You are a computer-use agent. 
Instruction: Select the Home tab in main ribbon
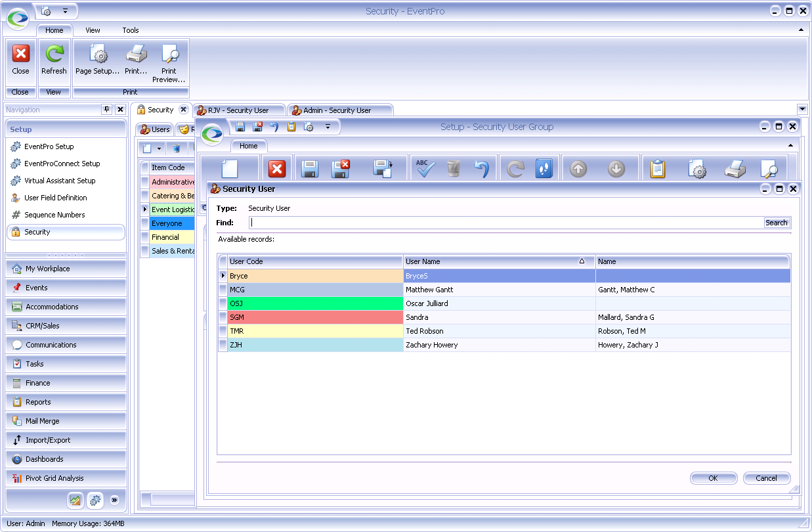54,30
